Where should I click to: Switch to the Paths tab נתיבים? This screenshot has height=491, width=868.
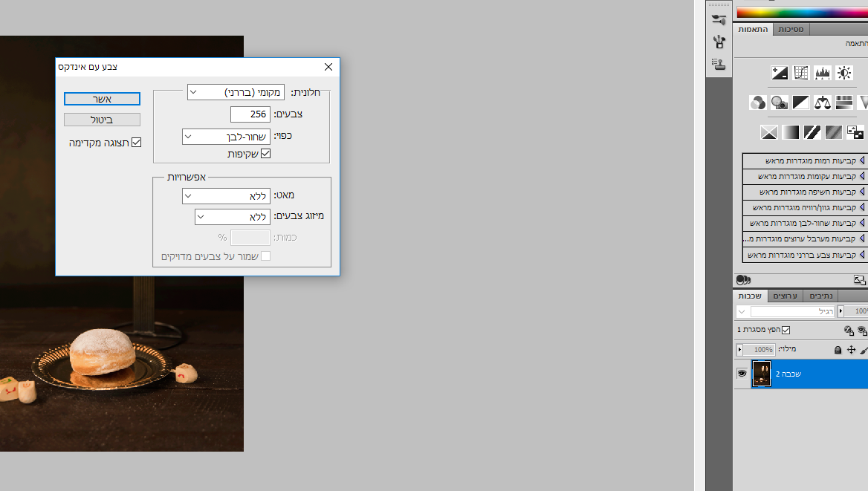coord(821,296)
